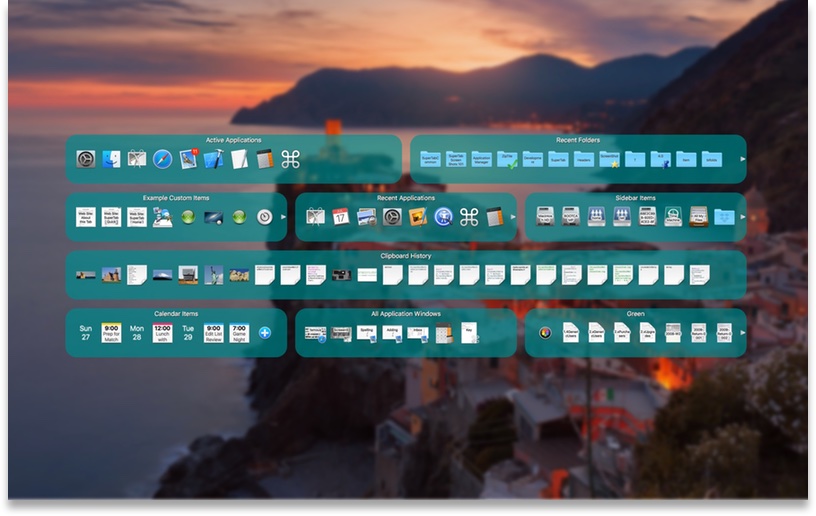Open System Preferences in Recent Applications
The image size is (816, 516).
click(392, 217)
